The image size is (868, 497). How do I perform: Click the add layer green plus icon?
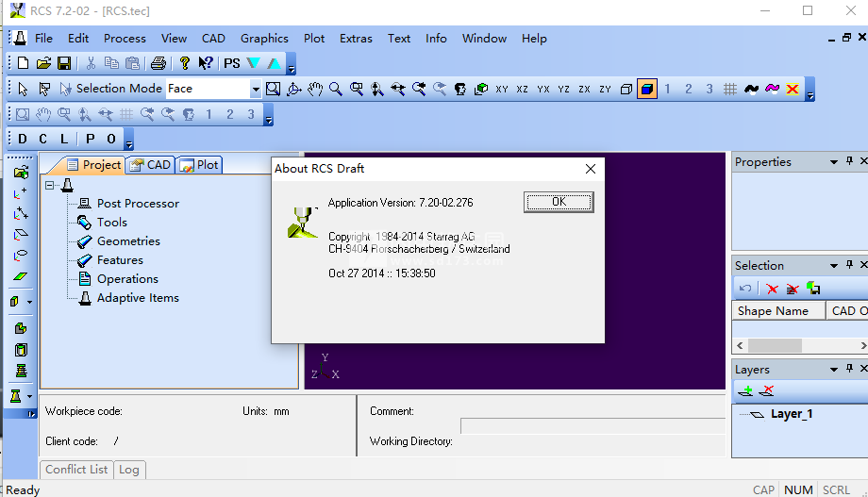click(x=745, y=391)
